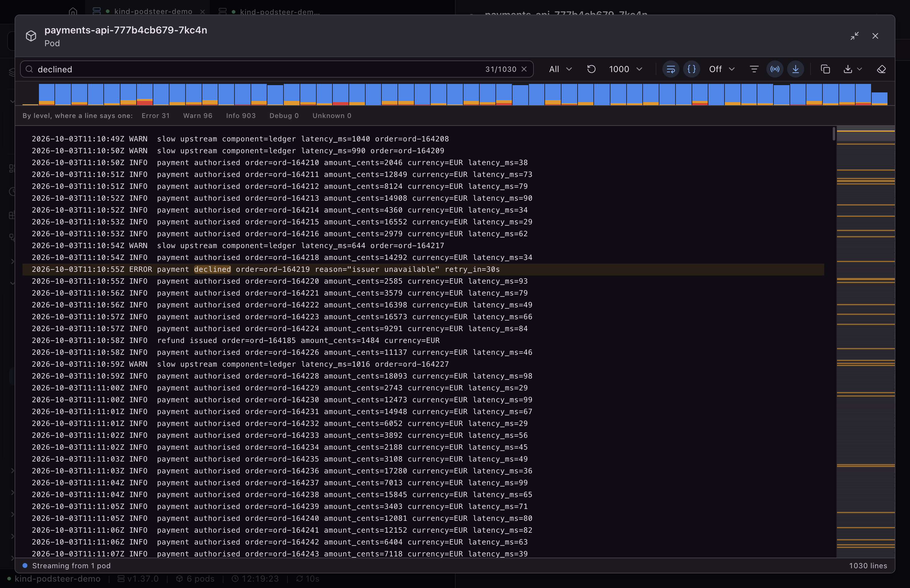Click the pod cube icon in header
The height and width of the screenshot is (588, 910).
pos(31,36)
